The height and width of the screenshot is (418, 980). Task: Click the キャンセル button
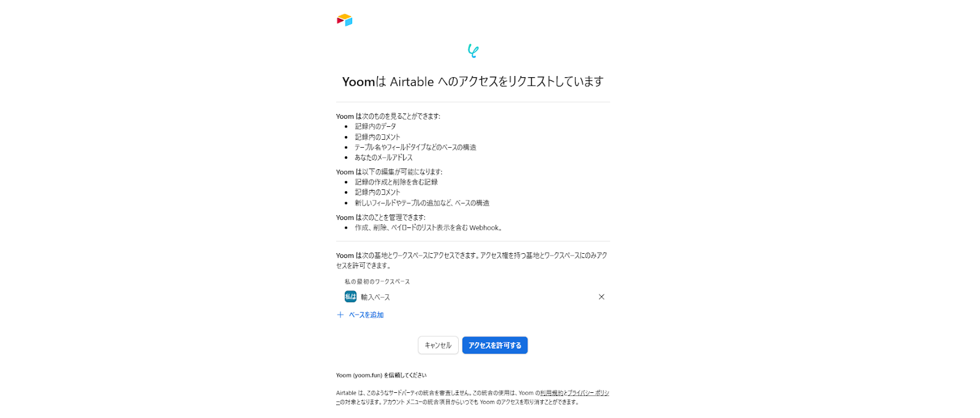click(x=438, y=346)
